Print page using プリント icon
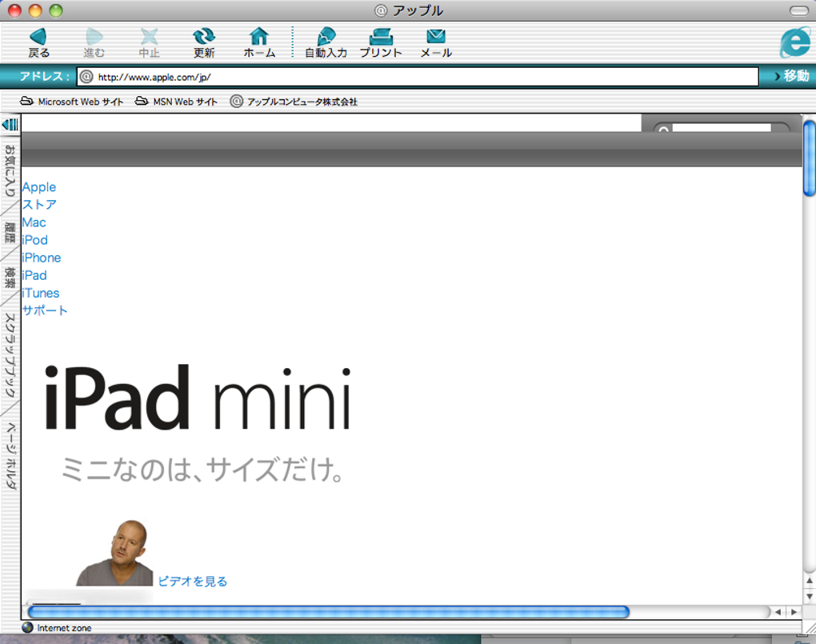The height and width of the screenshot is (644, 816). point(381,42)
